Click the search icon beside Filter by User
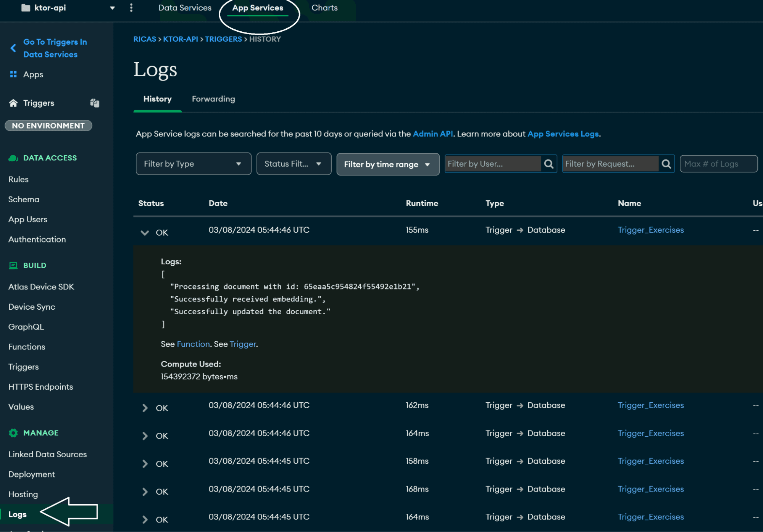The height and width of the screenshot is (532, 763). pyautogui.click(x=548, y=164)
